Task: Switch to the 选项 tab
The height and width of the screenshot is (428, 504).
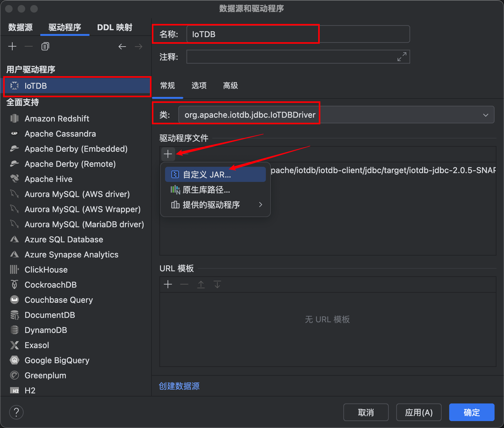Action: (x=199, y=86)
